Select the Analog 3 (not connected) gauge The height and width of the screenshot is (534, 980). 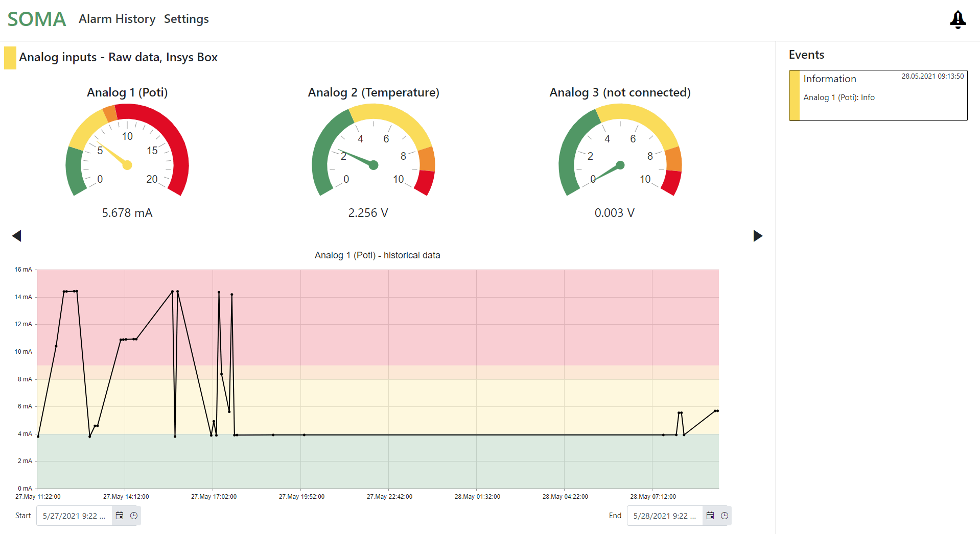tap(620, 151)
